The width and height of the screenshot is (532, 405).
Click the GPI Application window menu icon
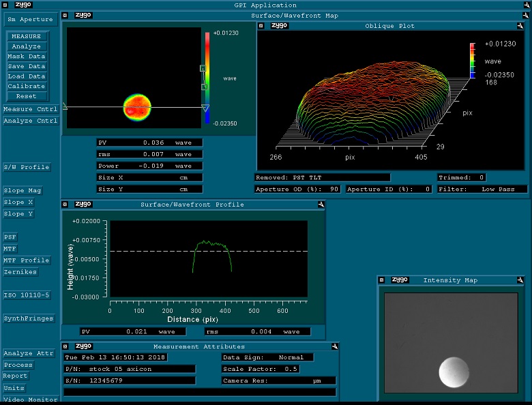coord(4,5)
